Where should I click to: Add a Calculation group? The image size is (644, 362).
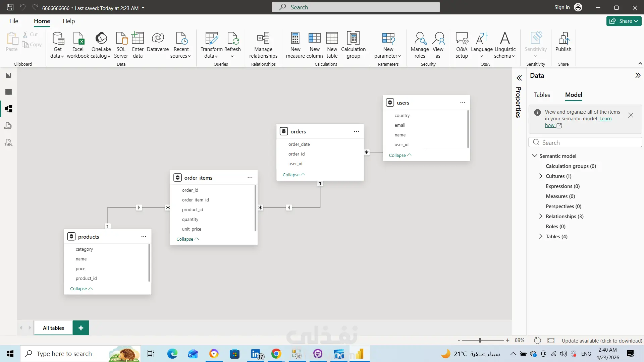click(353, 45)
